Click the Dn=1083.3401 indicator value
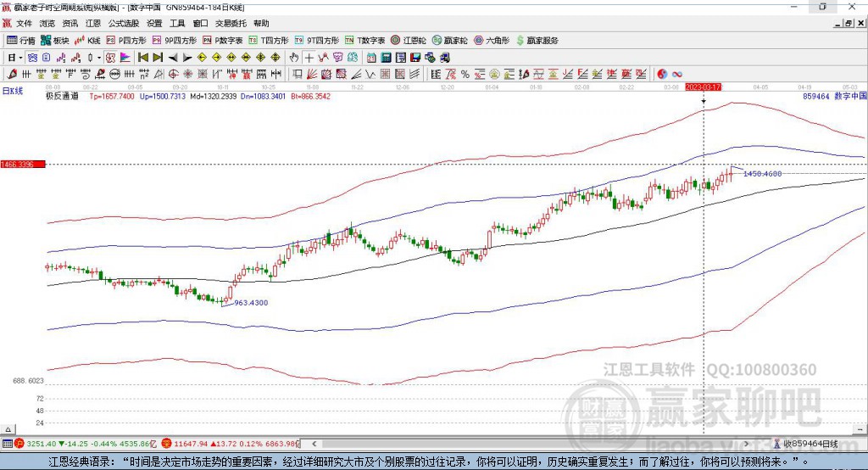Viewport: 868px width, 470px height. click(263, 97)
